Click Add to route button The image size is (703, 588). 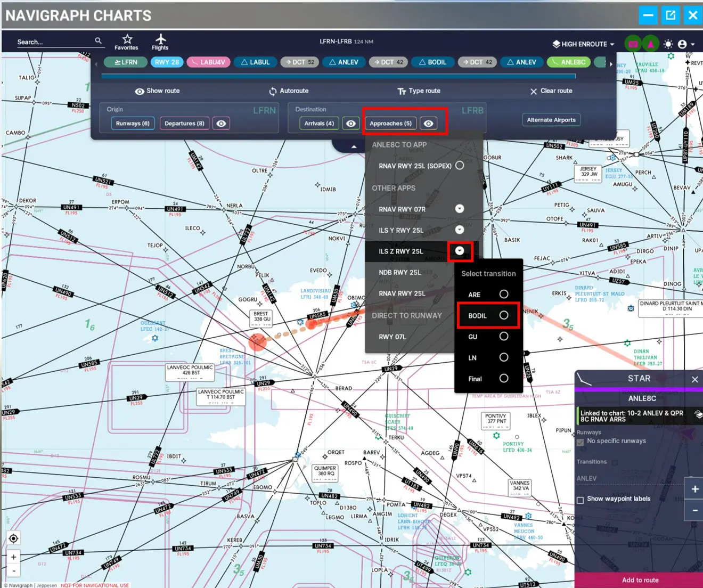tap(640, 580)
